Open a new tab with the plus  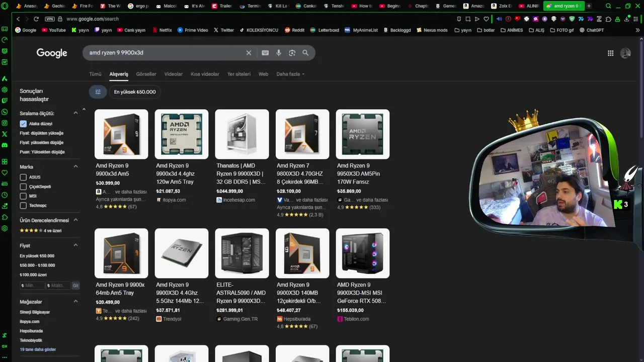coord(589,6)
